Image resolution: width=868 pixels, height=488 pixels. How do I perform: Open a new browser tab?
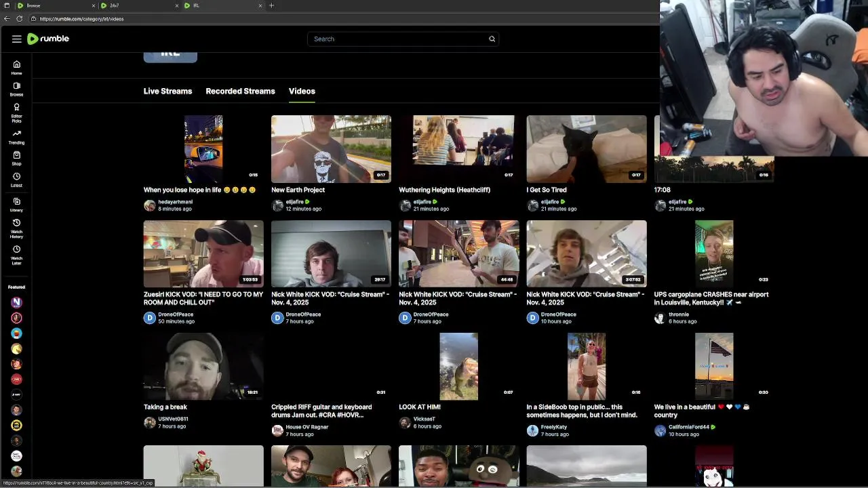tap(271, 5)
